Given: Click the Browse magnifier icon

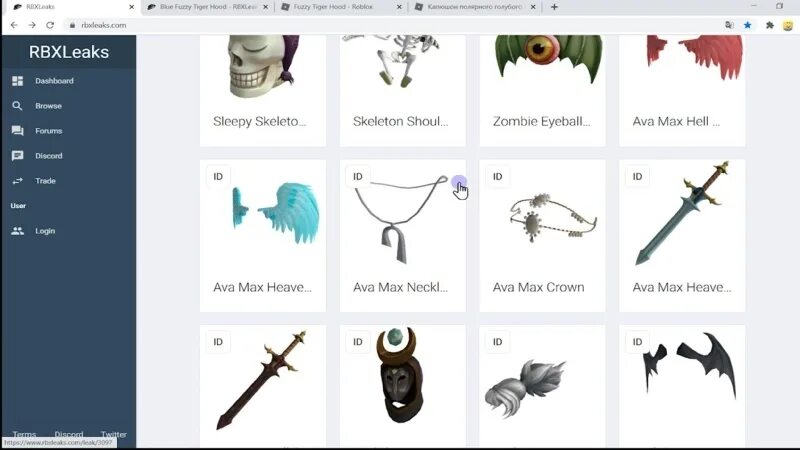Looking at the screenshot, I should (x=17, y=106).
